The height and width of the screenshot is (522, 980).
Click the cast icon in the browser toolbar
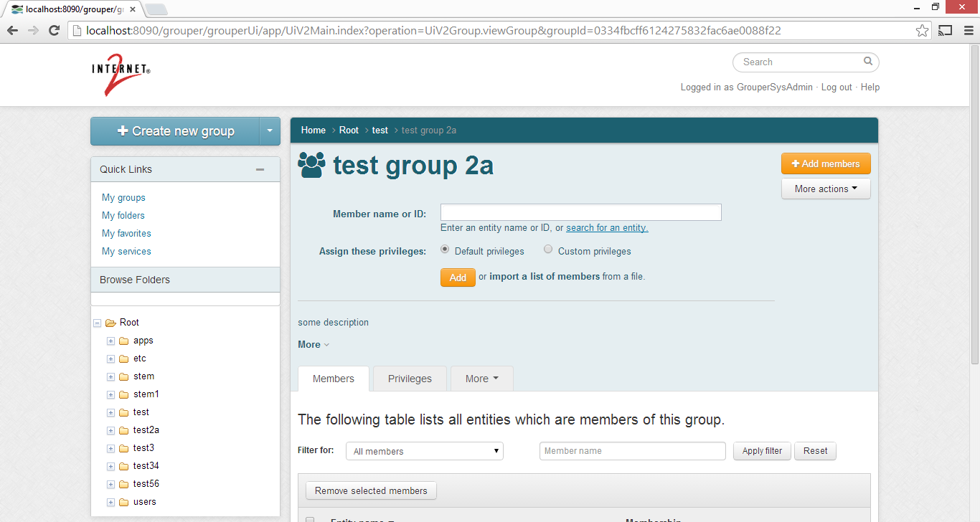coord(946,30)
